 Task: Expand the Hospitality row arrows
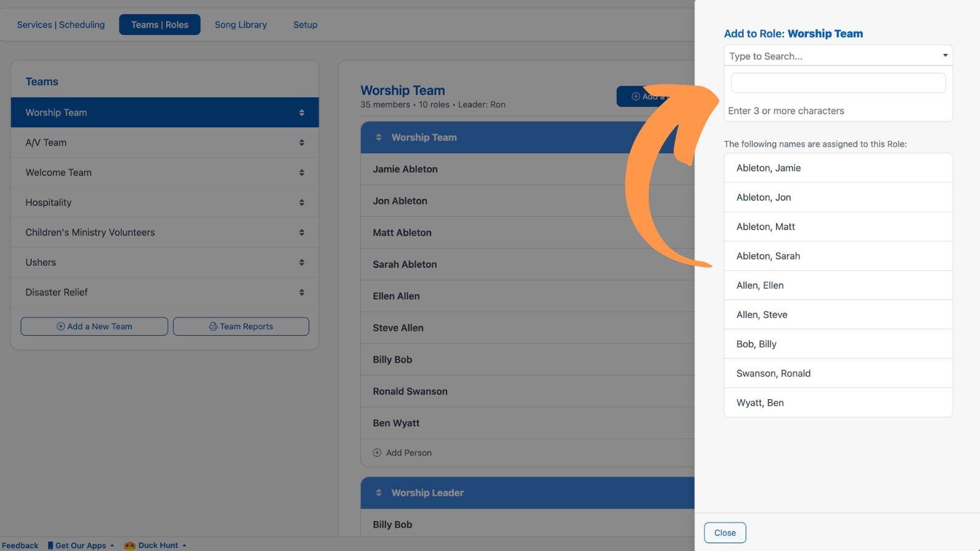coord(301,203)
